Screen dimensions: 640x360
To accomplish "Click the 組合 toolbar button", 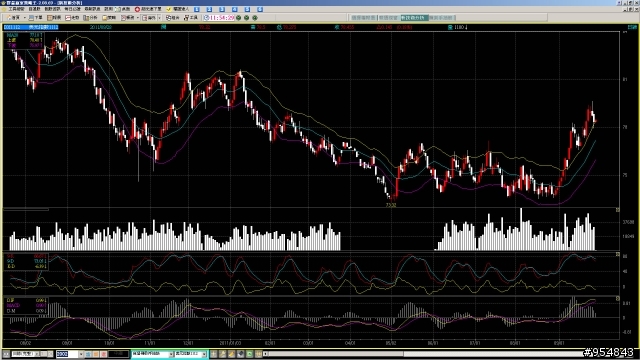I will point(173,18).
